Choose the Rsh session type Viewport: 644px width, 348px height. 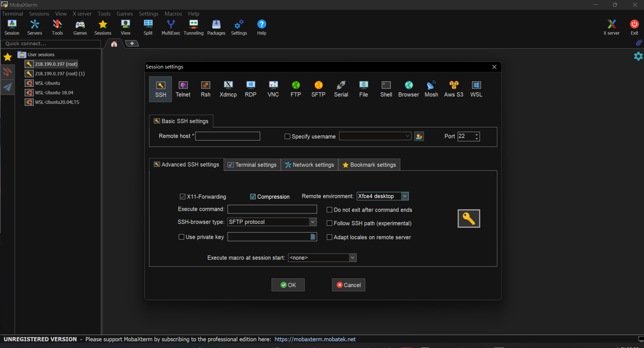205,89
